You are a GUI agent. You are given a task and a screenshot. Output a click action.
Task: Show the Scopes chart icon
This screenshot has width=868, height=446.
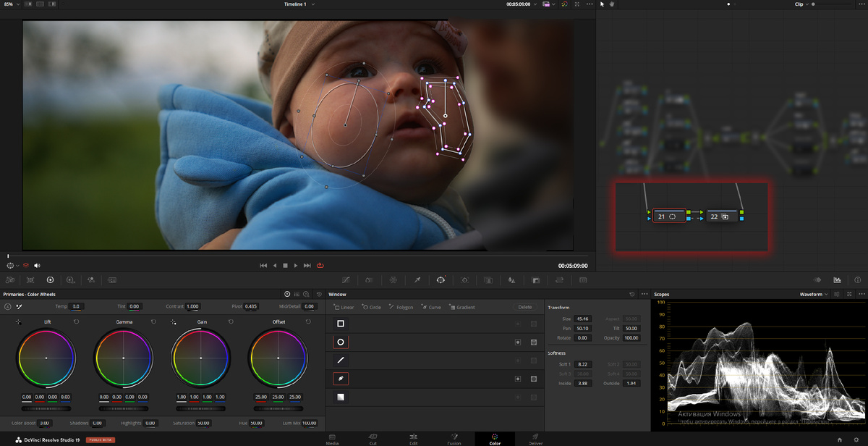point(837,279)
